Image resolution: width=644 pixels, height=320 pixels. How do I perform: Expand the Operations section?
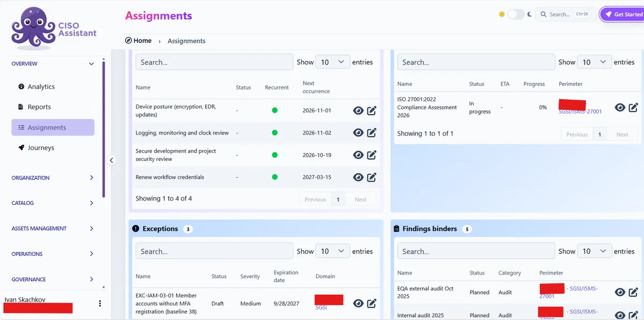(53, 254)
